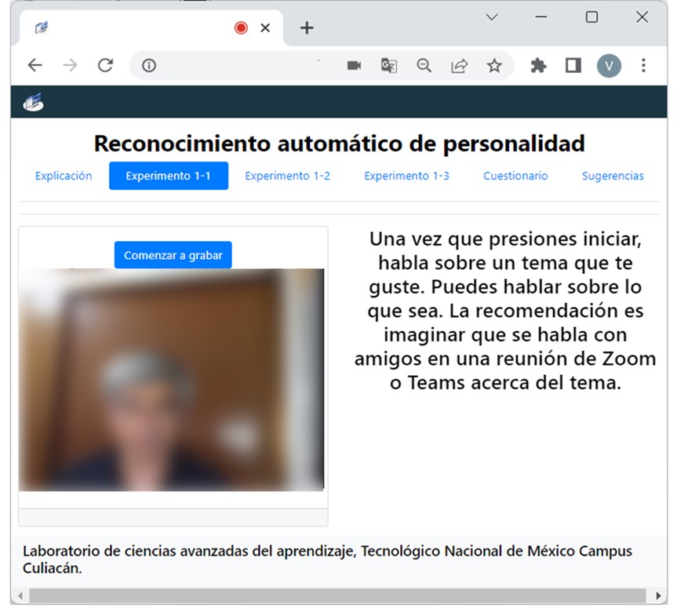Toggle the browser side panel icon
Image resolution: width=677 pixels, height=616 pixels.
pos(573,65)
